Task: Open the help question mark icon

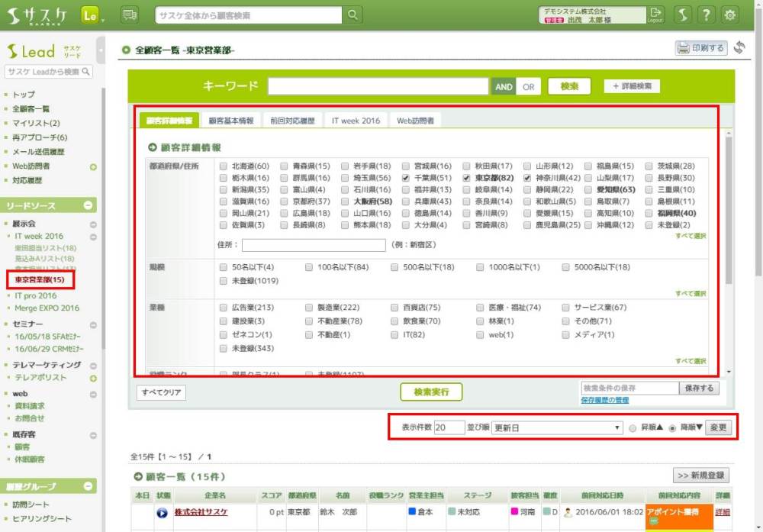Action: [x=707, y=15]
